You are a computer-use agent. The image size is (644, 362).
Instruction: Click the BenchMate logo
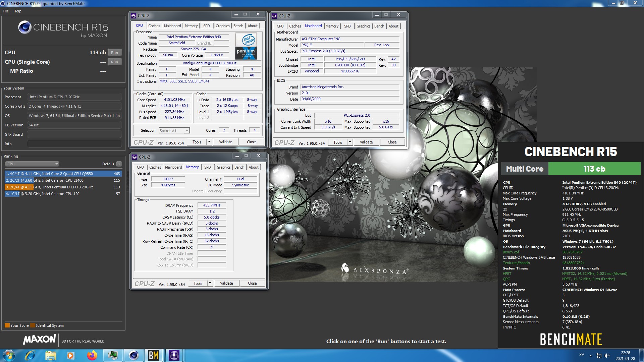[571, 339]
